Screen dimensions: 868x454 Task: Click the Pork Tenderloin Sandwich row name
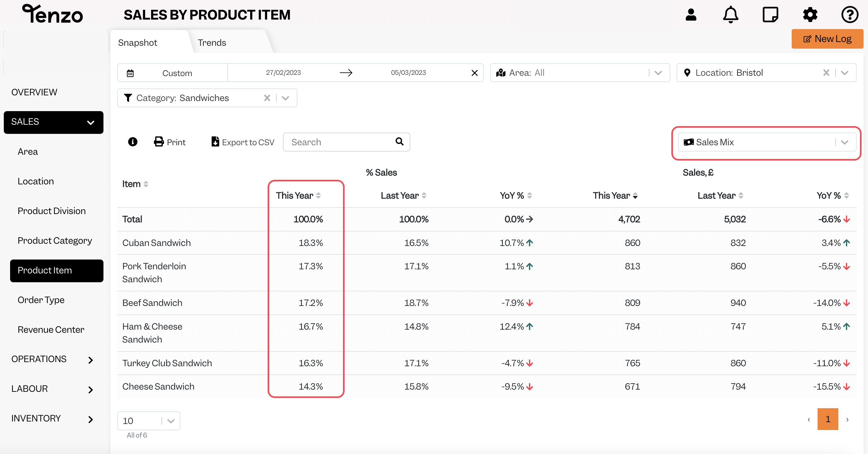tap(154, 273)
